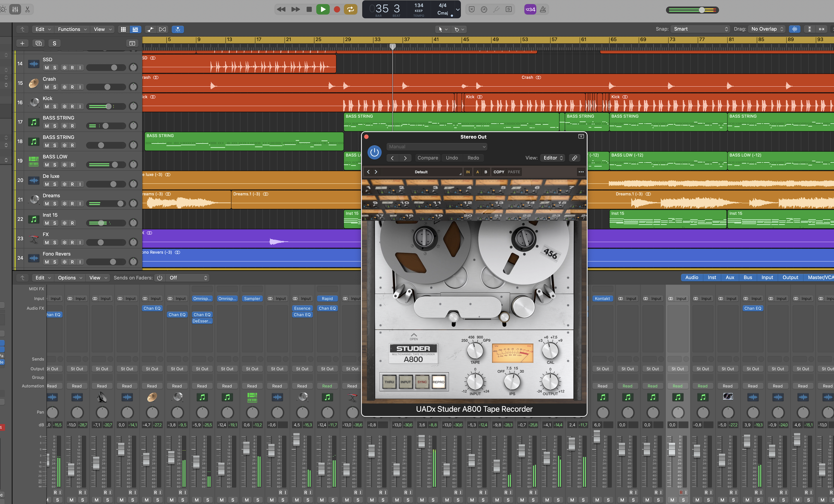
Task: Open the Default preset field in UAD toolbar
Action: (x=421, y=172)
